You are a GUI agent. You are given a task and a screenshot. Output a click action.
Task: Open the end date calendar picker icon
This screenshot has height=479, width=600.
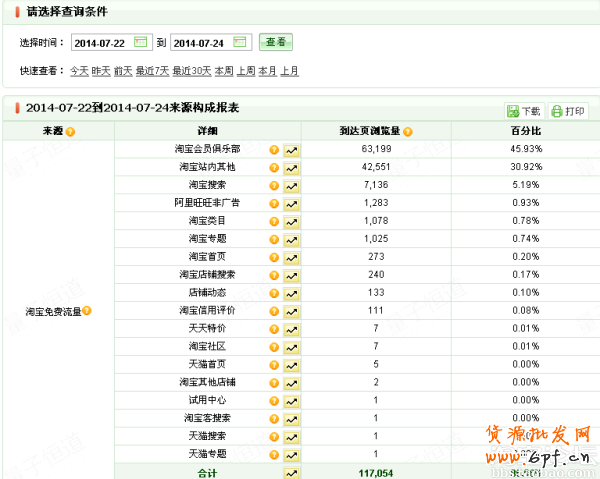click(240, 42)
